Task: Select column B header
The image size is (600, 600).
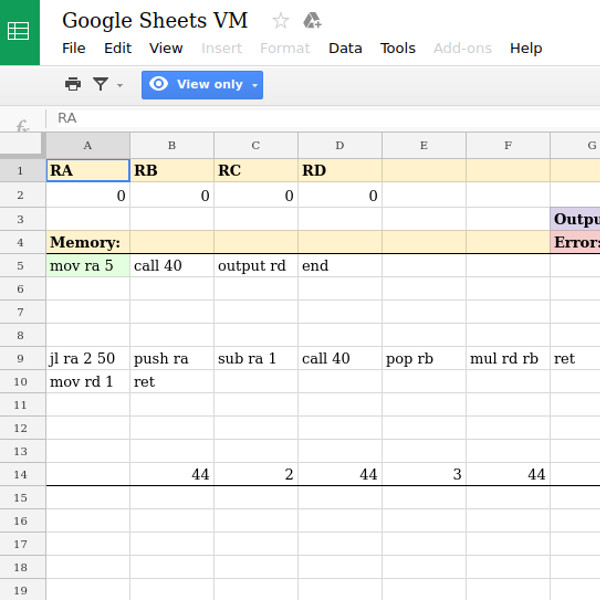Action: point(172,146)
